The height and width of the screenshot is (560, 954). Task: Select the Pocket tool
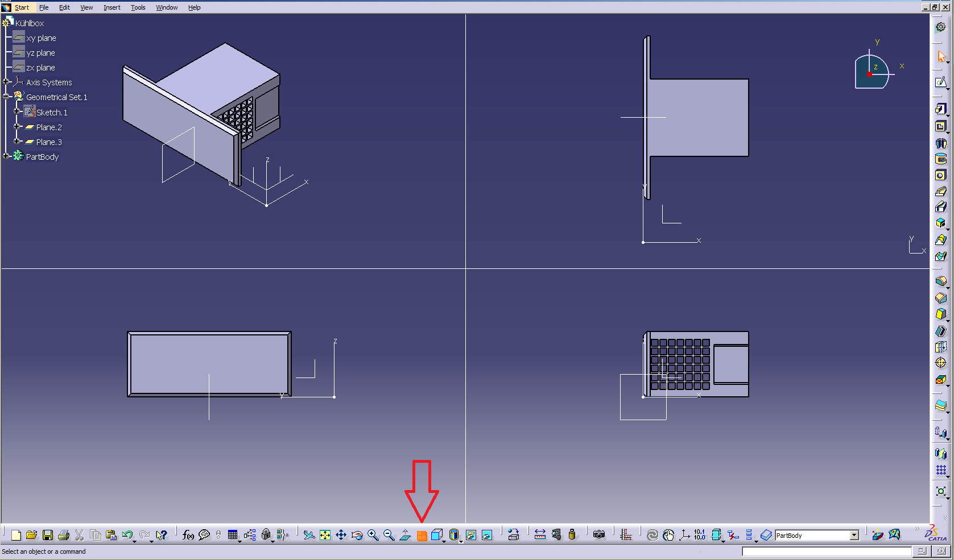(940, 126)
